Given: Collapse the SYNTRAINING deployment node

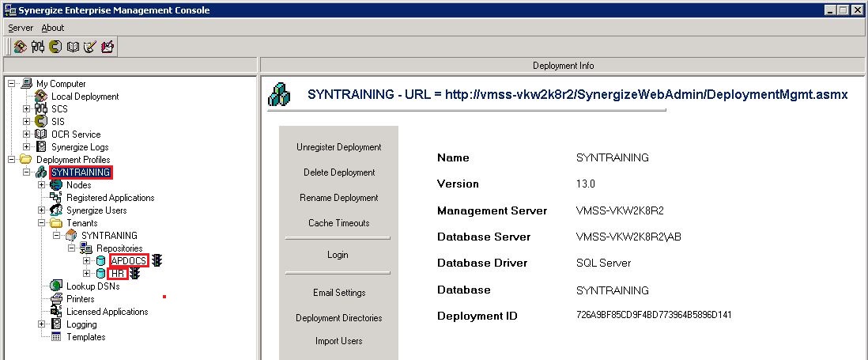Looking at the screenshot, I should click(27, 172).
